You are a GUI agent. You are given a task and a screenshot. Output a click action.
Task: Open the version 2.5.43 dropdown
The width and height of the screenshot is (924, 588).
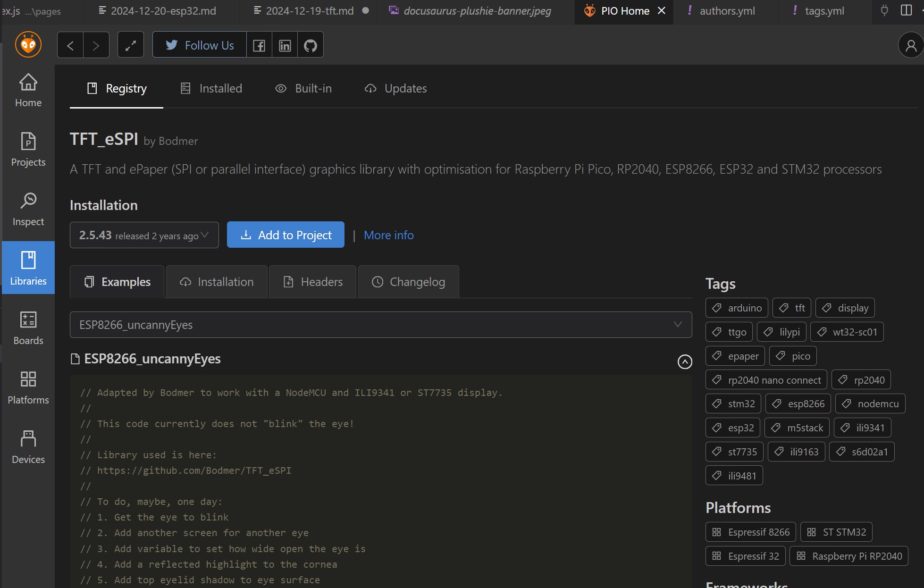pos(144,235)
